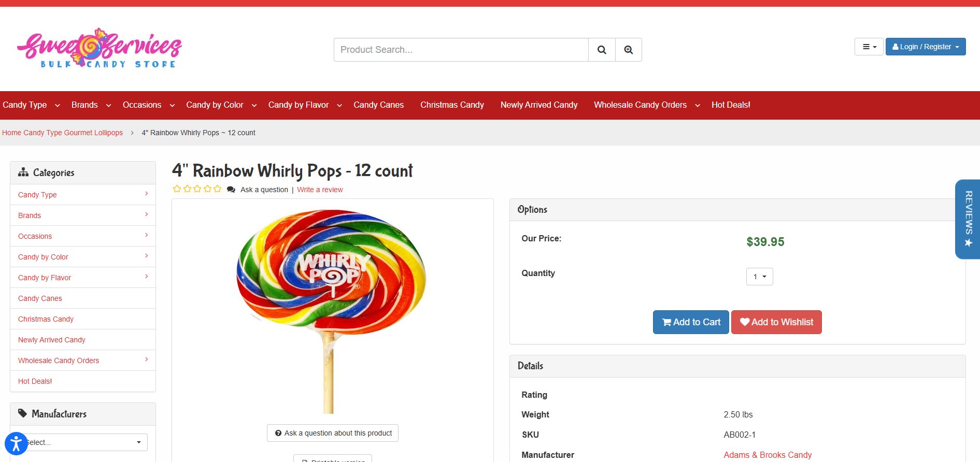The width and height of the screenshot is (980, 462).
Task: Open advanced search with zoom-plus icon
Action: pyautogui.click(x=628, y=50)
